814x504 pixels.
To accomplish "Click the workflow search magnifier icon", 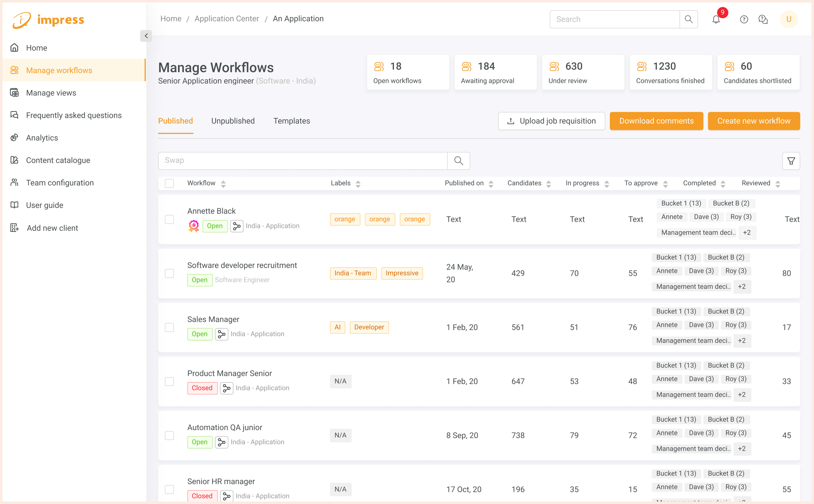I will click(458, 161).
